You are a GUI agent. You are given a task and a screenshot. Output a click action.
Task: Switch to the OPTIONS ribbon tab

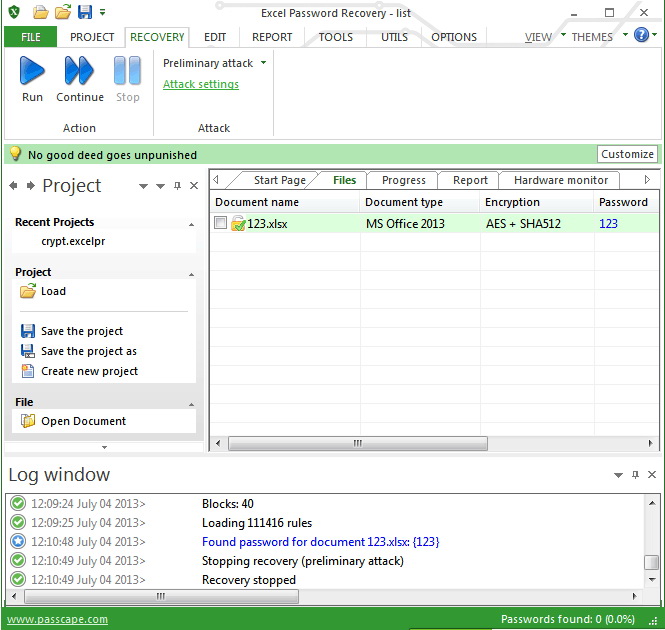[x=454, y=37]
